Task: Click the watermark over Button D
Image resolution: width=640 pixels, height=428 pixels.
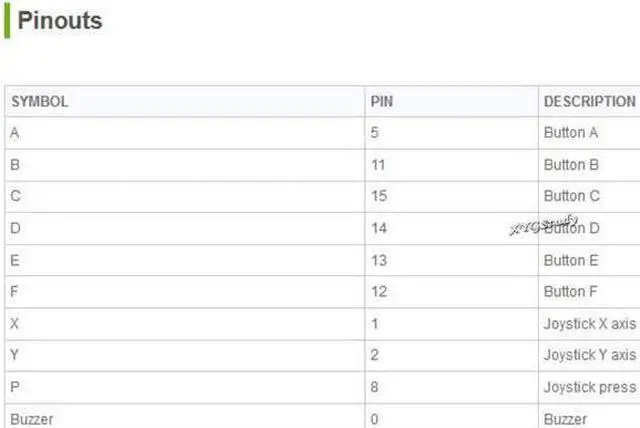Action: coord(544,225)
